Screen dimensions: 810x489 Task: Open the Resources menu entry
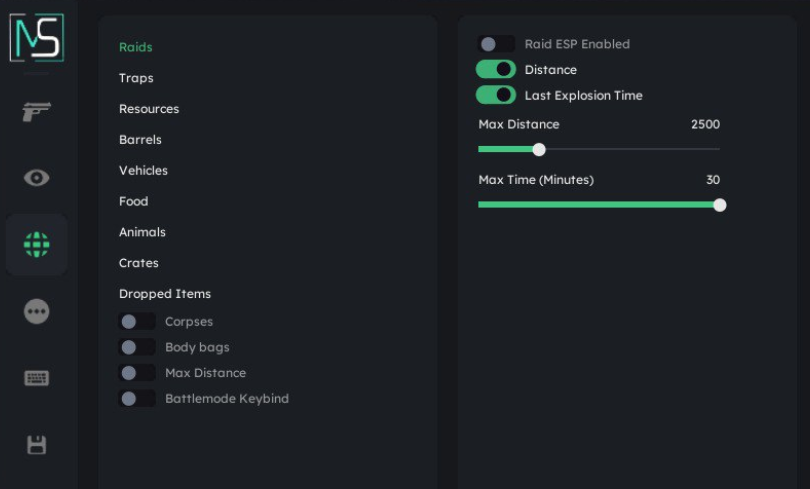click(149, 109)
